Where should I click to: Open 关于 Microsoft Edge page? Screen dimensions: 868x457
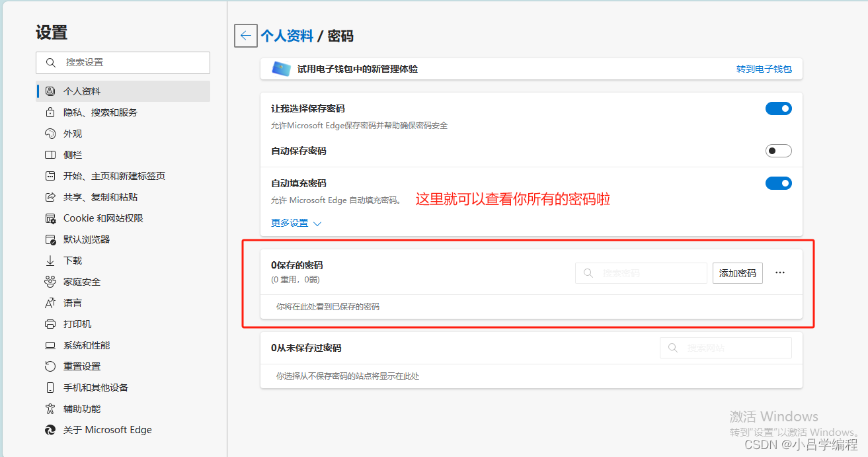point(124,430)
